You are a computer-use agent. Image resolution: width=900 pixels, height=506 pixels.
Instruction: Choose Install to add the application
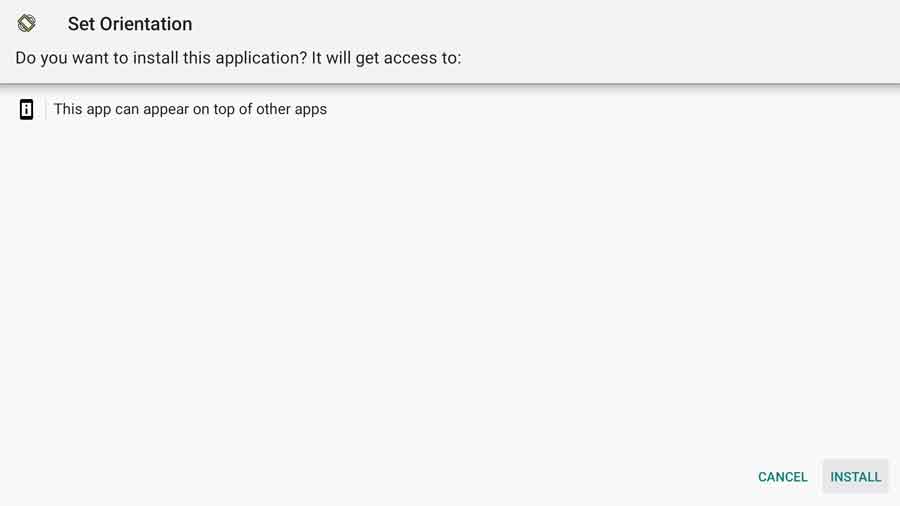coord(855,477)
